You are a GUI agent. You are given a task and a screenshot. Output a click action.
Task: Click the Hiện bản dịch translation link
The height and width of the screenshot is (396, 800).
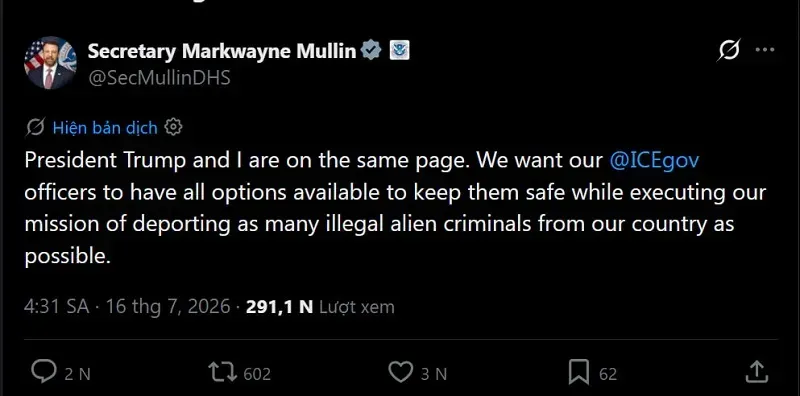[105, 128]
